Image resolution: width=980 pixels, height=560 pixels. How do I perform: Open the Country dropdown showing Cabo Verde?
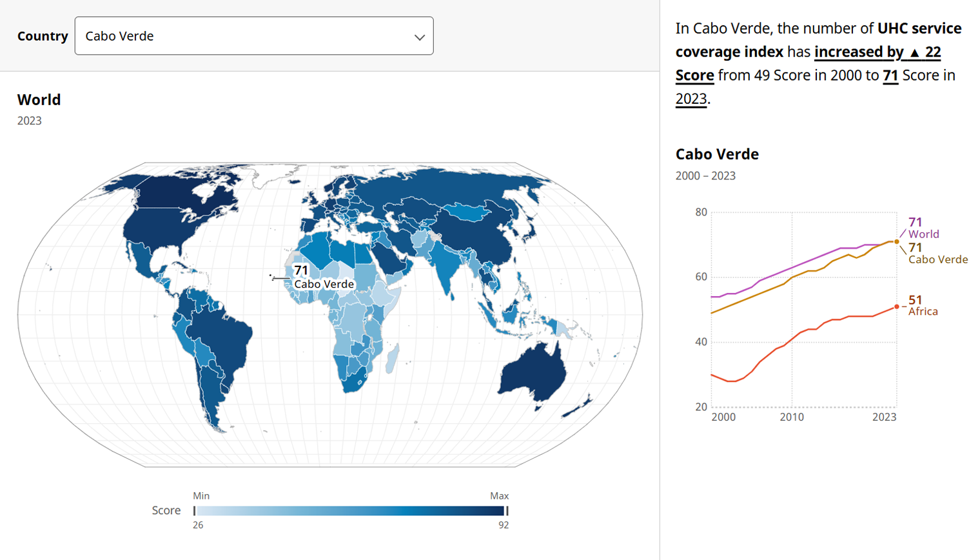point(254,36)
